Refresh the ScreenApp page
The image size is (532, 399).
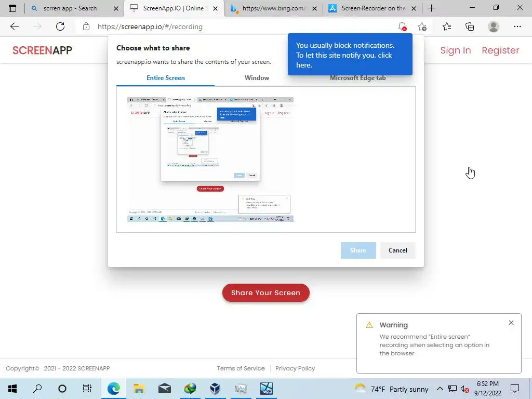pyautogui.click(x=60, y=26)
